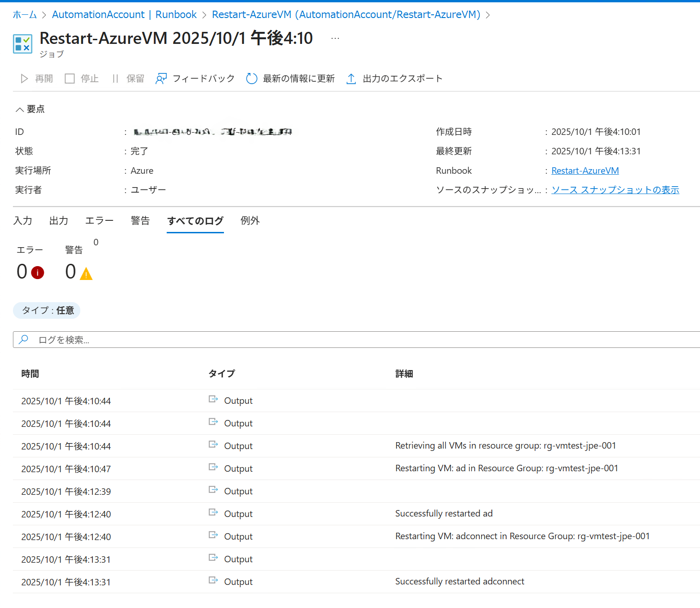Click the 保留 pause icon
The width and height of the screenshot is (700, 608).
tap(115, 79)
